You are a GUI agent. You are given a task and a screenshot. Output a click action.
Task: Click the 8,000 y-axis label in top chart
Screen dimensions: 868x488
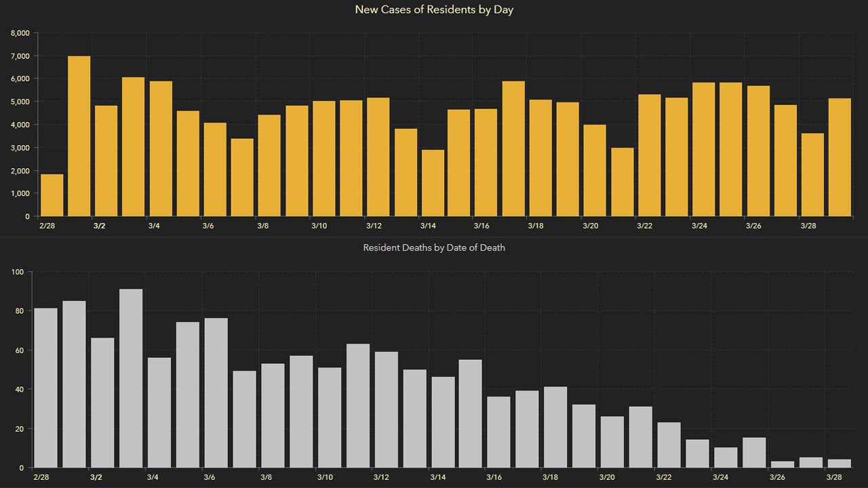pyautogui.click(x=20, y=33)
